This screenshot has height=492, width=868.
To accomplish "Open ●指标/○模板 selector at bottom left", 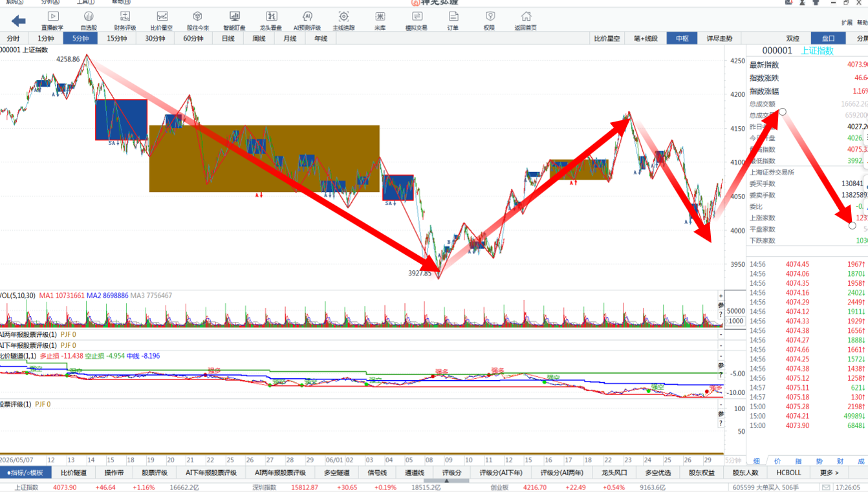I will click(25, 473).
